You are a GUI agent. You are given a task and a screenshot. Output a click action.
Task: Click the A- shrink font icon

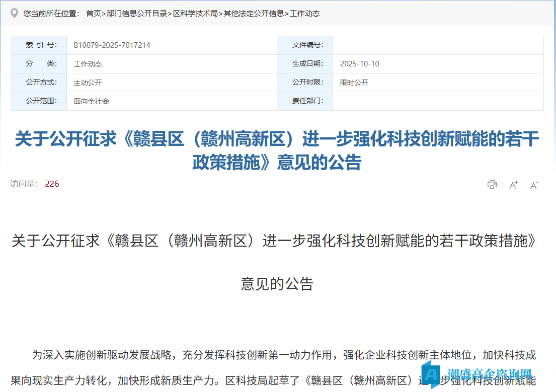[x=533, y=185]
